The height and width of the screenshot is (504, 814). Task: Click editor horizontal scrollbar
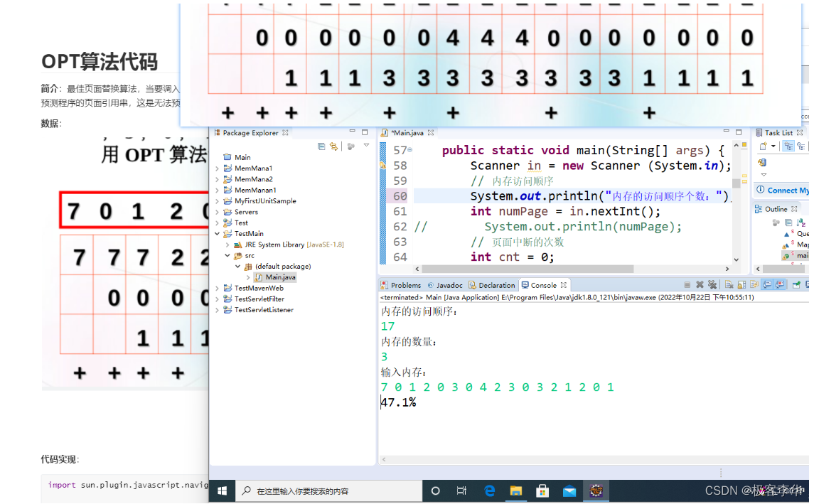click(528, 269)
